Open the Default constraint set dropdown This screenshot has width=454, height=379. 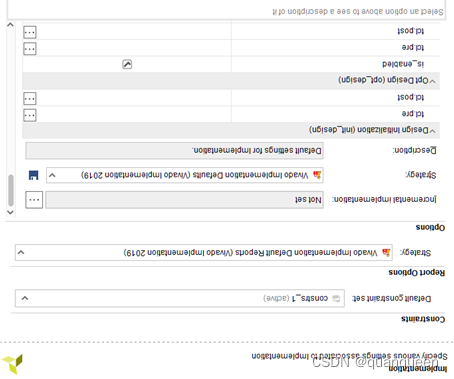point(180,298)
